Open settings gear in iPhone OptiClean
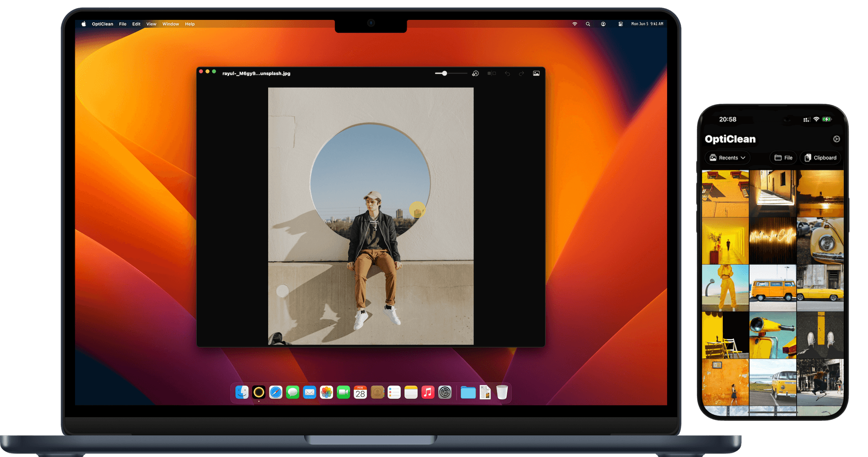The image size is (868, 457). tap(836, 139)
